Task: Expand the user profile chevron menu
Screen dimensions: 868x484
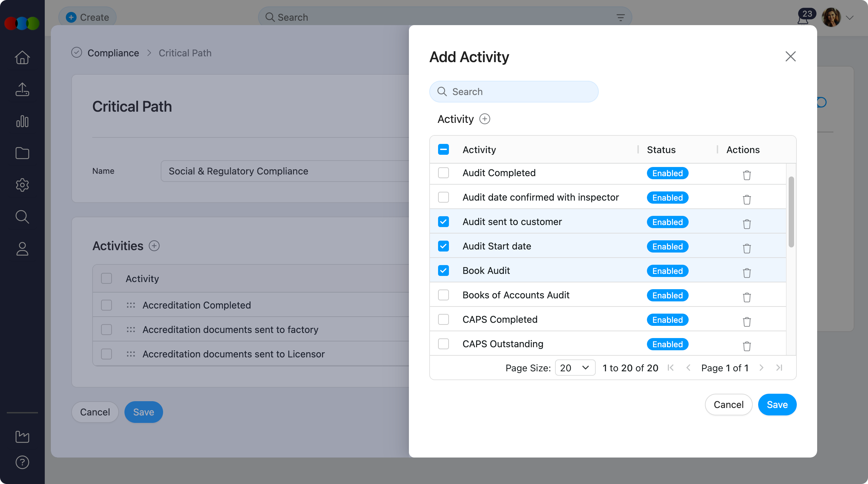Action: pos(850,18)
